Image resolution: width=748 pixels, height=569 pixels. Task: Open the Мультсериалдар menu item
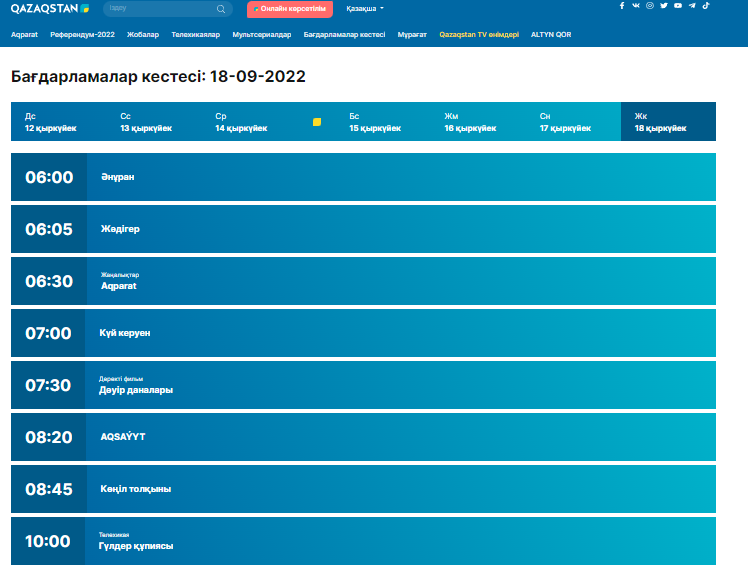(262, 34)
